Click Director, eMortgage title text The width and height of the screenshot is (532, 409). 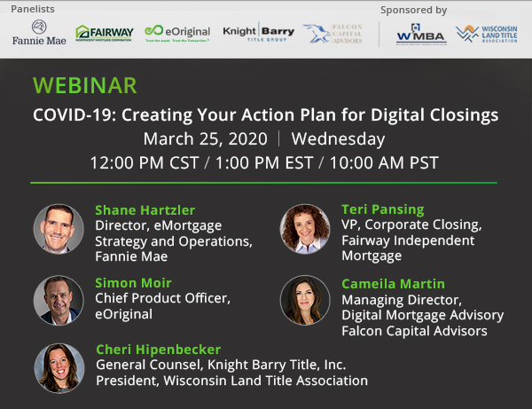[159, 225]
